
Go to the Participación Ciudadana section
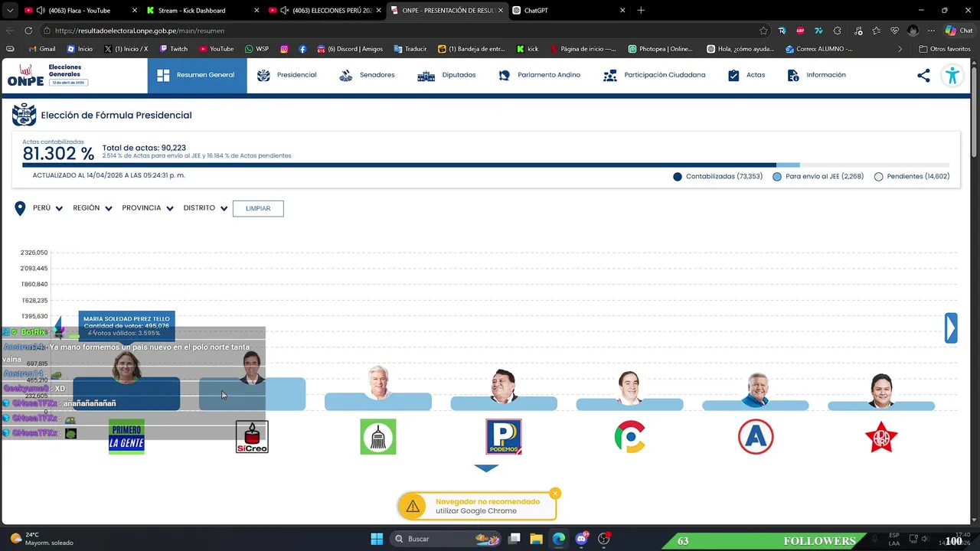[655, 75]
